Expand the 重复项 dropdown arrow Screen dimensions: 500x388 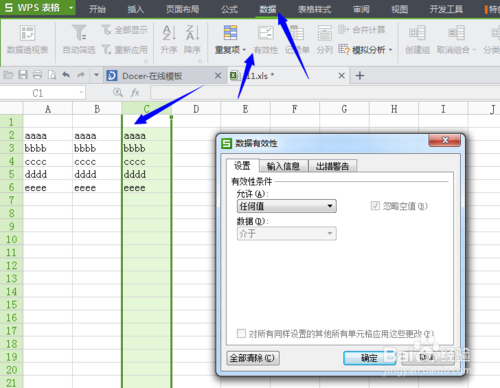244,50
